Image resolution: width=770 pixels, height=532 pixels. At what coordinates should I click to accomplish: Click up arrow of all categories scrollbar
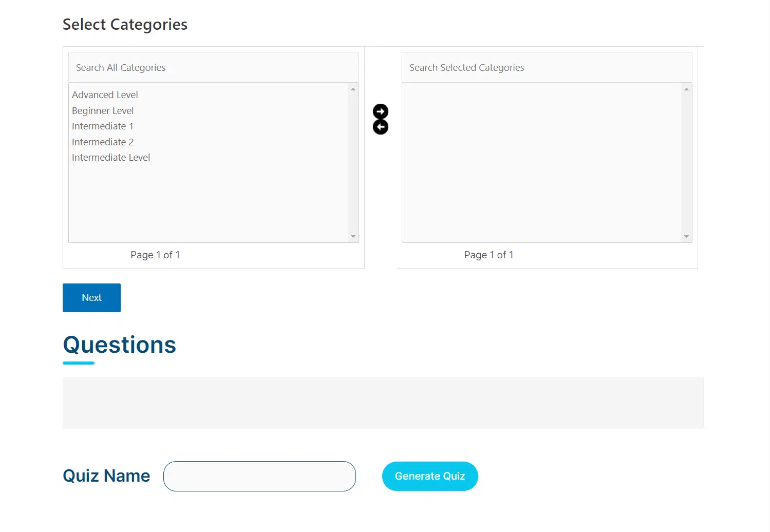pos(353,89)
